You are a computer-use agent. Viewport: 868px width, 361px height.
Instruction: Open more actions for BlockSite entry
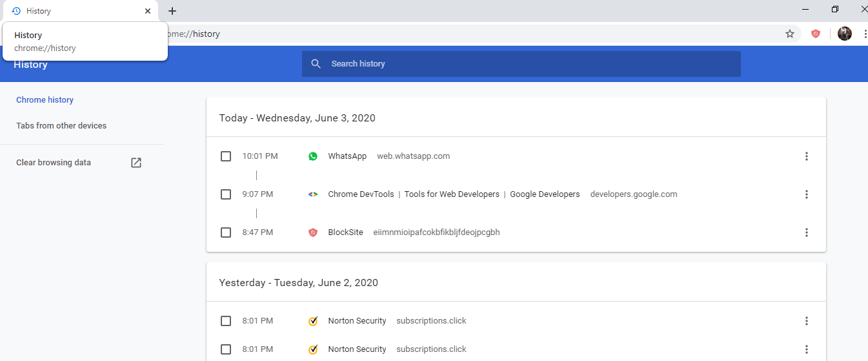(806, 232)
